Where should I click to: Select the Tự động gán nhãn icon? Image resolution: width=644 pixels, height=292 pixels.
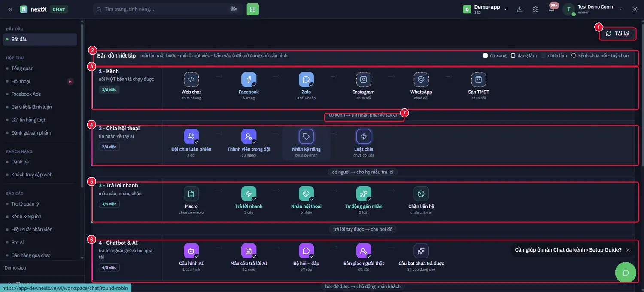click(364, 194)
